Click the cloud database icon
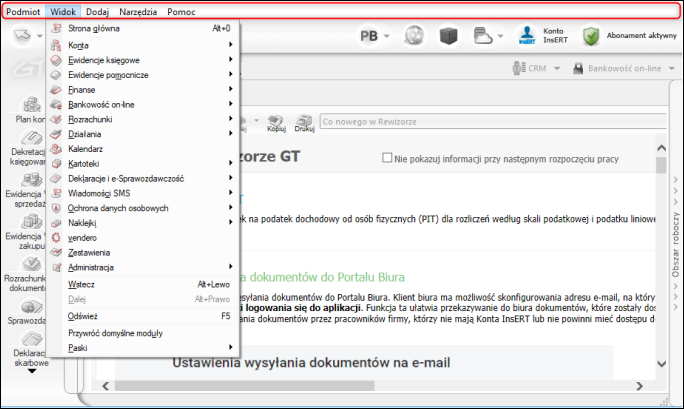The height and width of the screenshot is (409, 684). (x=483, y=36)
